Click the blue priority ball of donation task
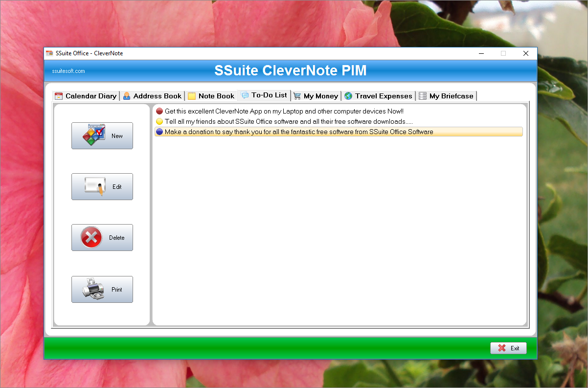Image resolution: width=588 pixels, height=388 pixels. coord(159,132)
